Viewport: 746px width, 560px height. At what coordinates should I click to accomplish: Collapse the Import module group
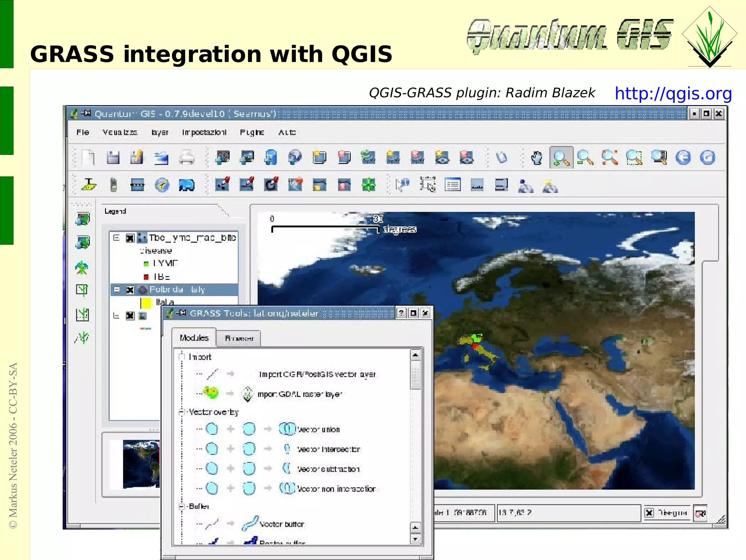pyautogui.click(x=181, y=357)
